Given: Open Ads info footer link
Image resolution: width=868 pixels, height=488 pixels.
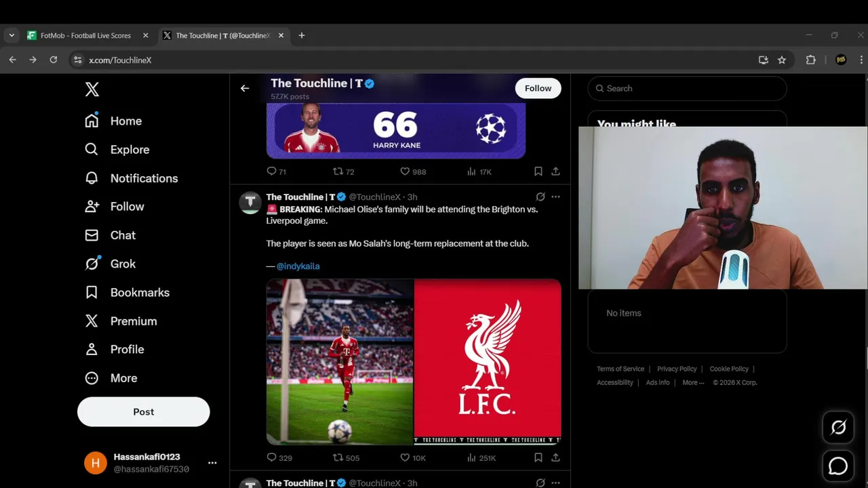Looking at the screenshot, I should pos(658,382).
